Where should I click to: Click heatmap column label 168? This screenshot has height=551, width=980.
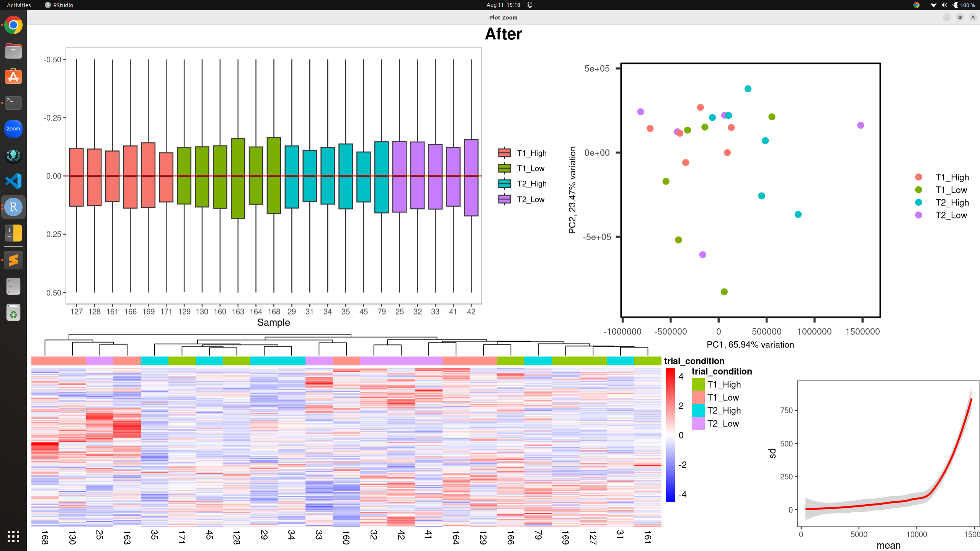pyautogui.click(x=45, y=537)
